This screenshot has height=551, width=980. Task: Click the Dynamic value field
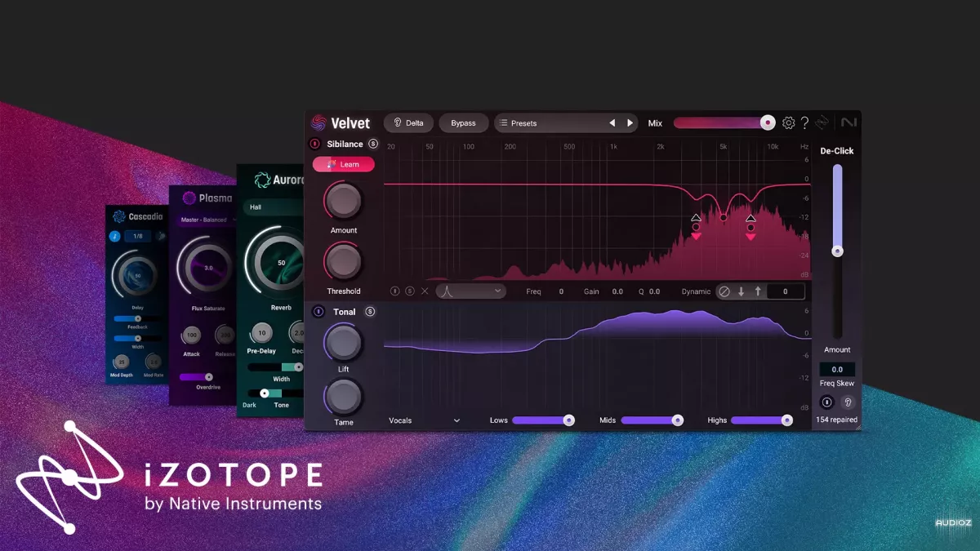pos(784,291)
